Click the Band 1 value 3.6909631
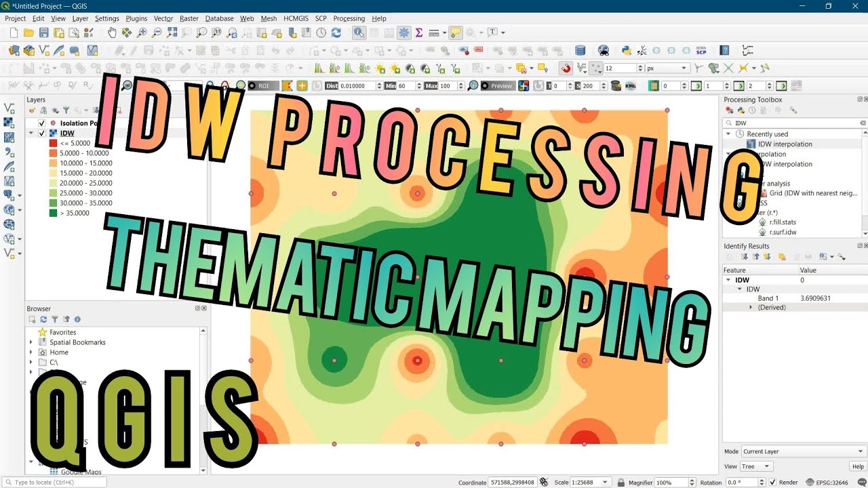Viewport: 868px width, 488px height. [815, 298]
